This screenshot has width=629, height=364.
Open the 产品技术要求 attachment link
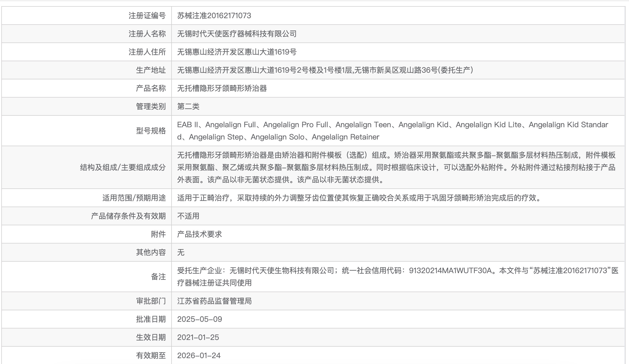pyautogui.click(x=199, y=234)
